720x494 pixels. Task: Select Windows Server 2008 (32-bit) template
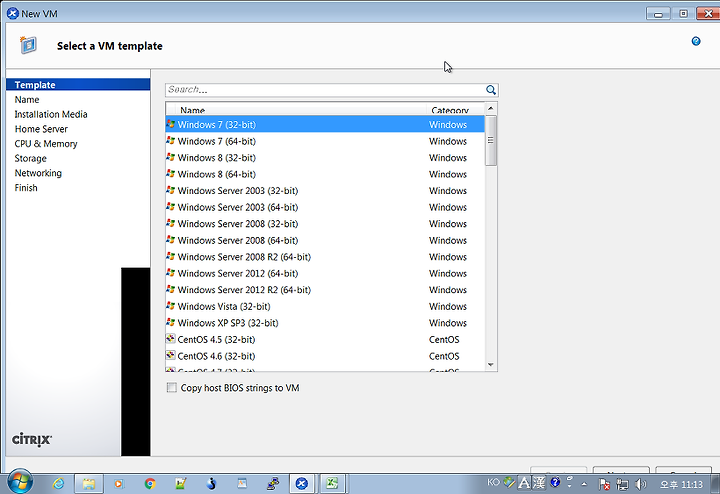click(x=325, y=224)
